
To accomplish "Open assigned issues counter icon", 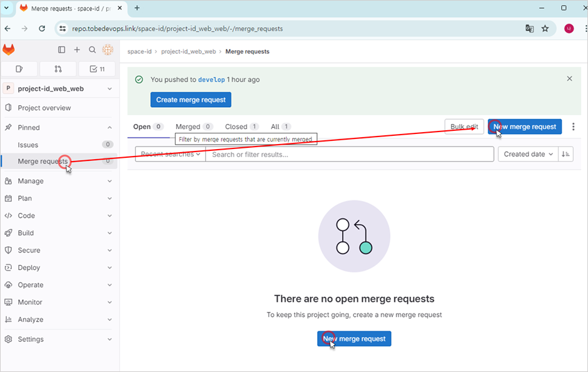I will click(19, 69).
